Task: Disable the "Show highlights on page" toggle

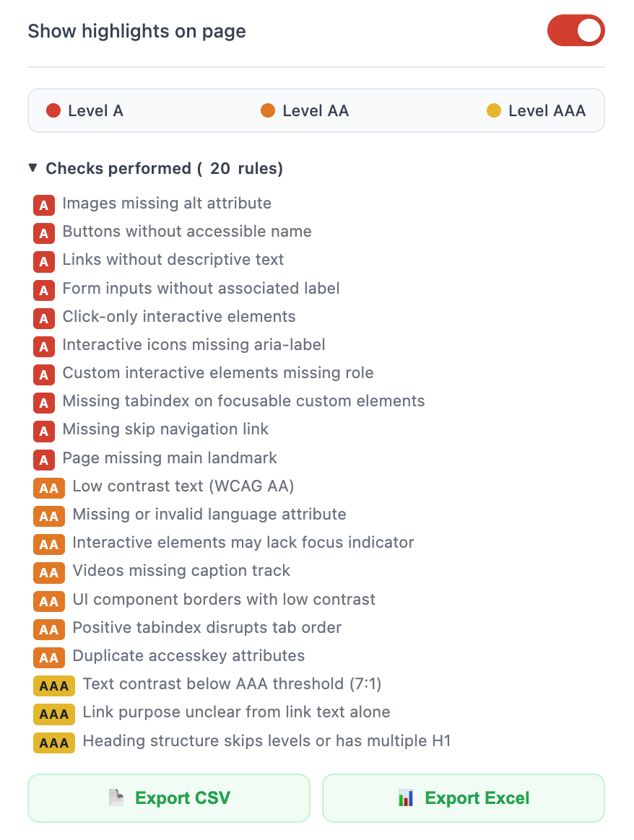Action: (576, 30)
